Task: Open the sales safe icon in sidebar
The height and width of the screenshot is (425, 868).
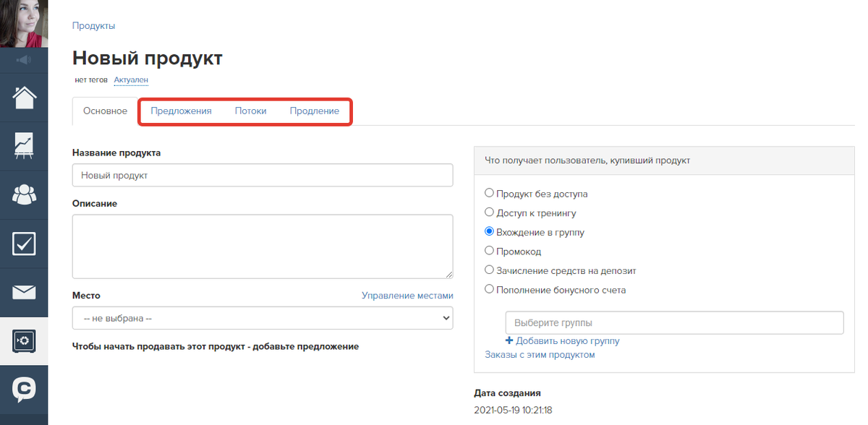Action: (24, 341)
